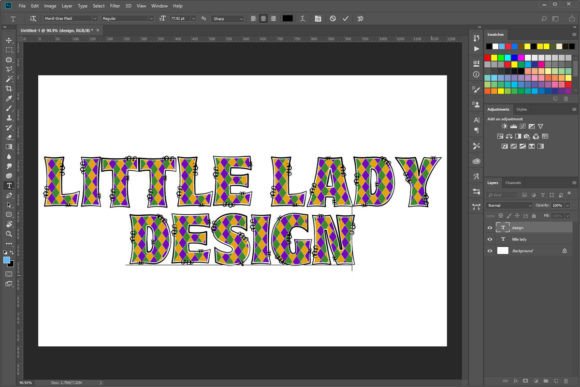Select the Horizontal Type tool

coord(9,186)
